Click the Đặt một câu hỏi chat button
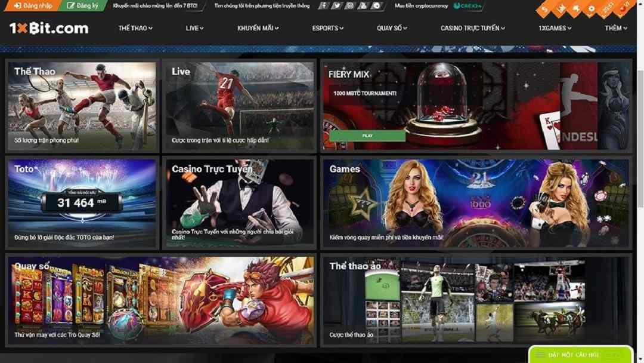The image size is (644, 363). pos(580,355)
